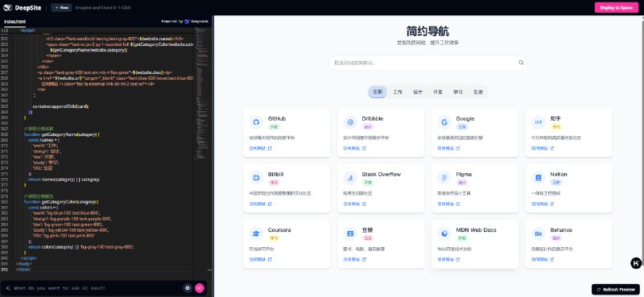Focus the website search input field

tap(427, 63)
